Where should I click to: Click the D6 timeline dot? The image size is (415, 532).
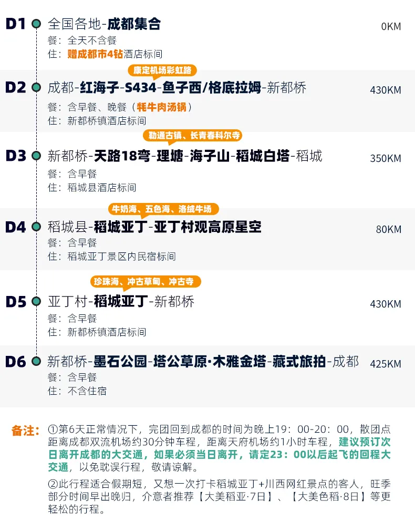pyautogui.click(x=36, y=361)
